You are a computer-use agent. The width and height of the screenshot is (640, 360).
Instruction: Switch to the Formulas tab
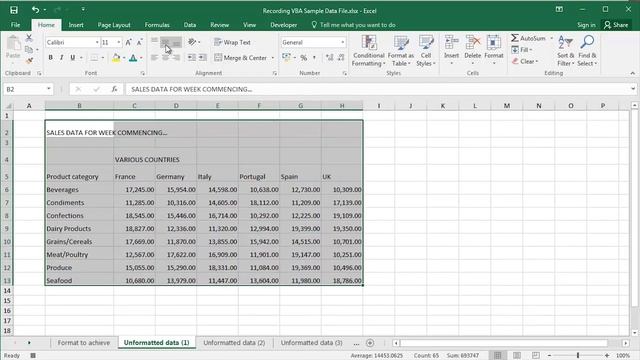coord(157,25)
